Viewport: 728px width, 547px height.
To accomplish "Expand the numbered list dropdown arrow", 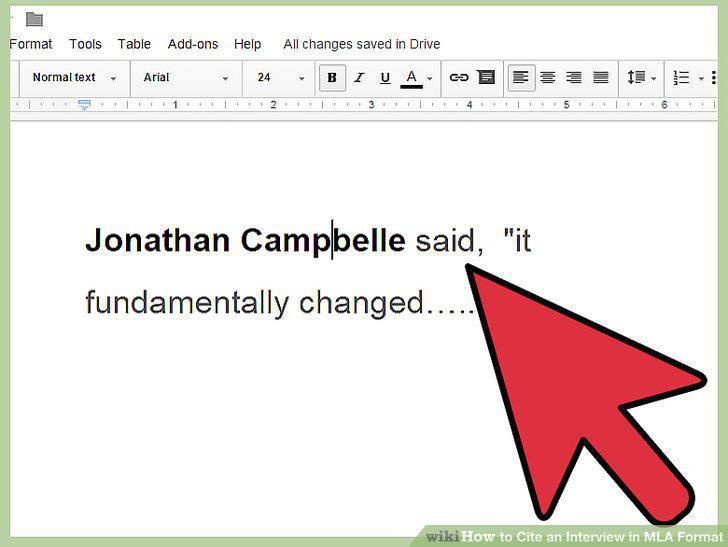I will point(701,78).
